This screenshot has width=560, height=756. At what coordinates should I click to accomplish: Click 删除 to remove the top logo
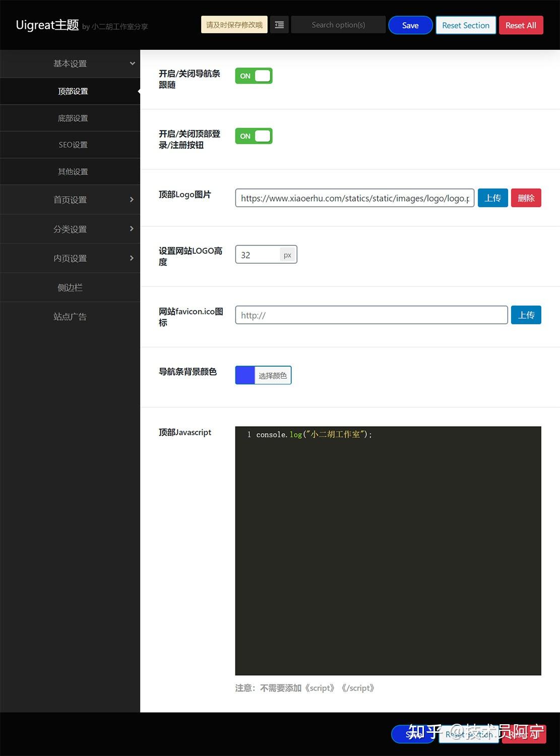[526, 198]
